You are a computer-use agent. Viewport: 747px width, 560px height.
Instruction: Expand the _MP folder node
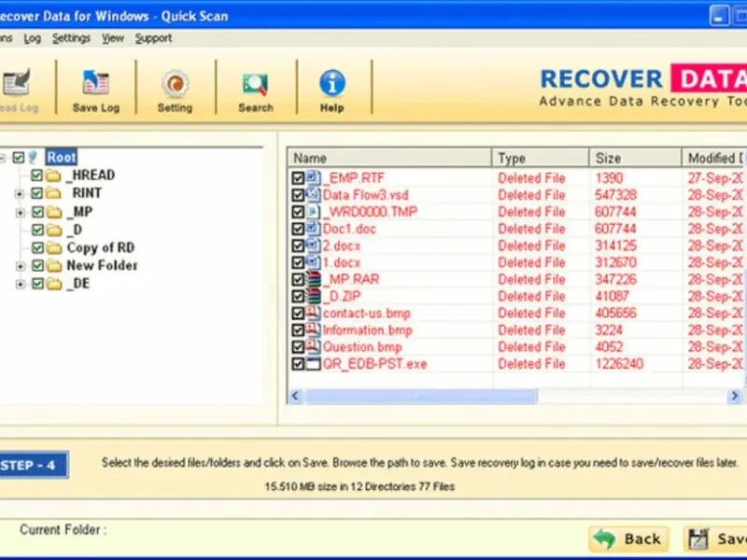[x=20, y=212]
